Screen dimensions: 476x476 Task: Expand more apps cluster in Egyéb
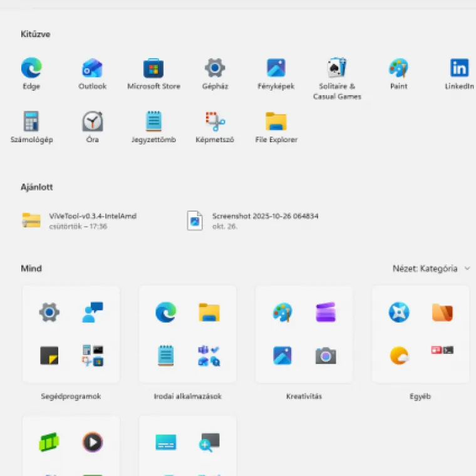pyautogui.click(x=442, y=350)
